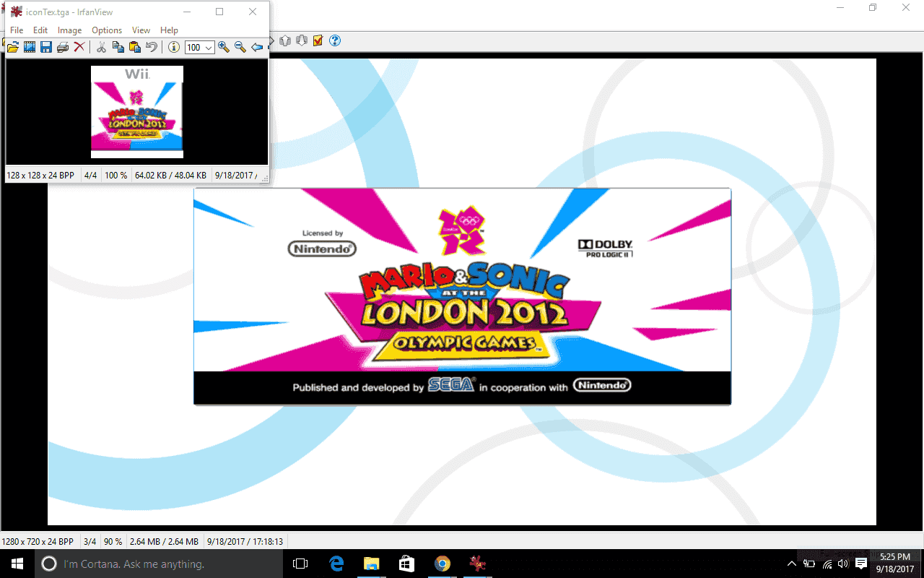Click the Open file icon in iconTex.tga toolbar
This screenshot has height=578, width=924.
[x=13, y=47]
